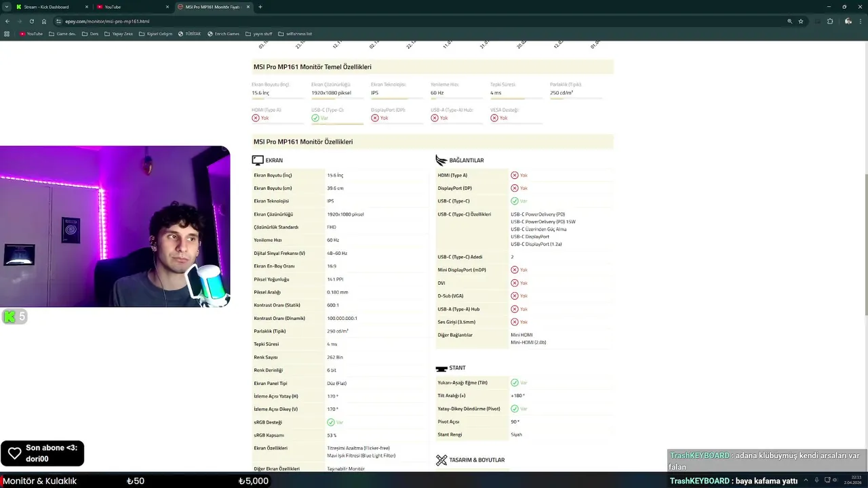Click Var checkmark in sRGB Desteği row
The height and width of the screenshot is (488, 868).
pos(331,422)
